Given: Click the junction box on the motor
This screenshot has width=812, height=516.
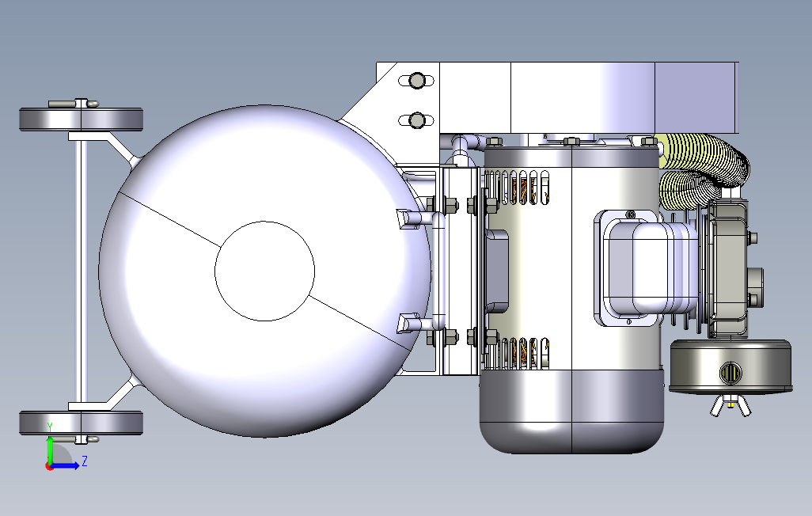Looking at the screenshot, I should pyautogui.click(x=628, y=269).
